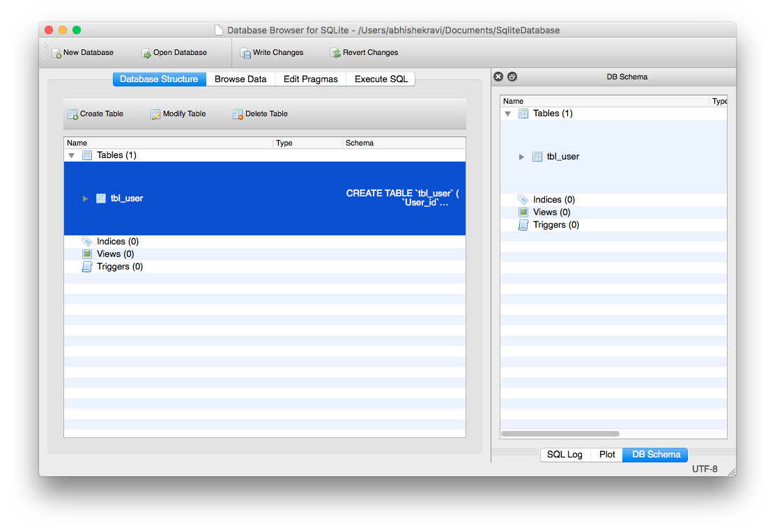
Task: Click the Modify Table icon
Action: 156,114
